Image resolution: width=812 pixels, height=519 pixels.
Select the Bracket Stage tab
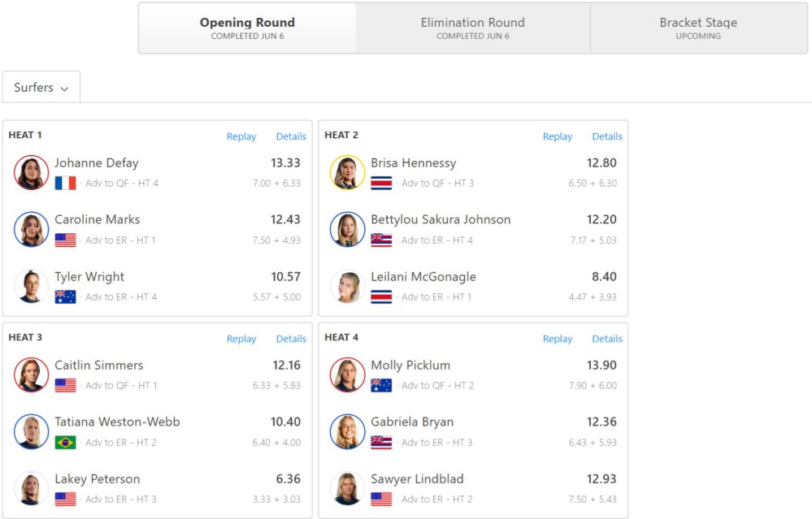tap(698, 28)
